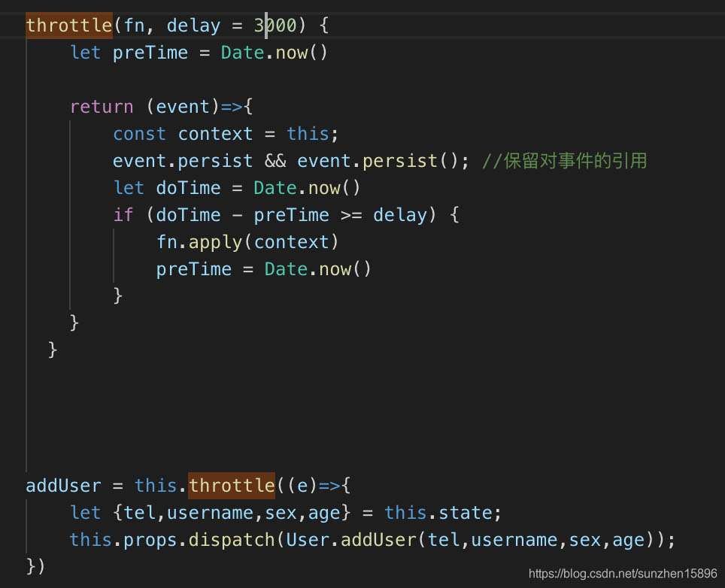Image resolution: width=725 pixels, height=588 pixels.
Task: Click the && operator in the event.persist line
Action: tap(275, 161)
